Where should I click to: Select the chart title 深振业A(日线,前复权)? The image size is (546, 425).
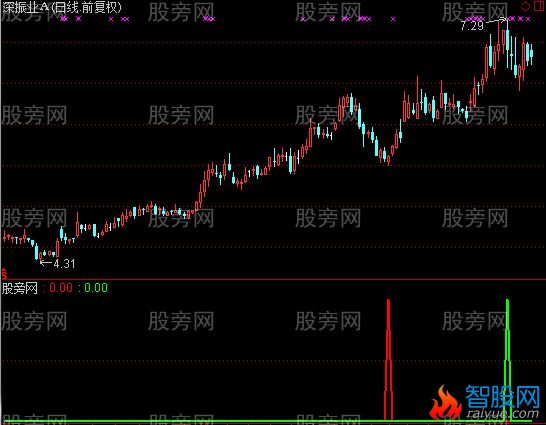pos(62,7)
